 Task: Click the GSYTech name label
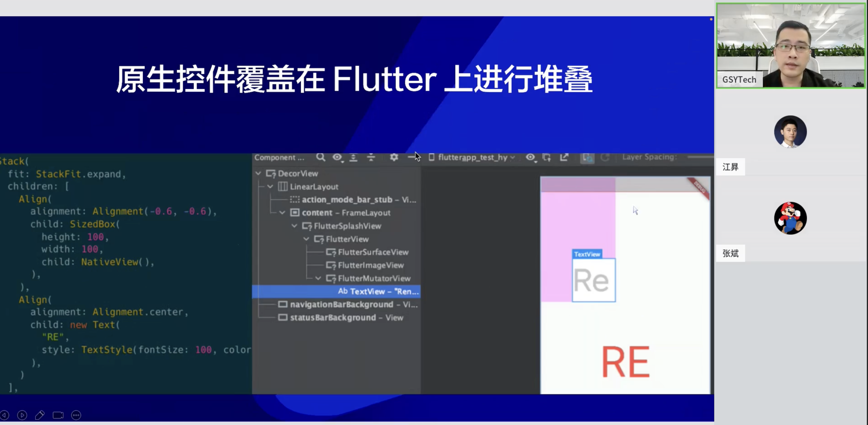739,80
